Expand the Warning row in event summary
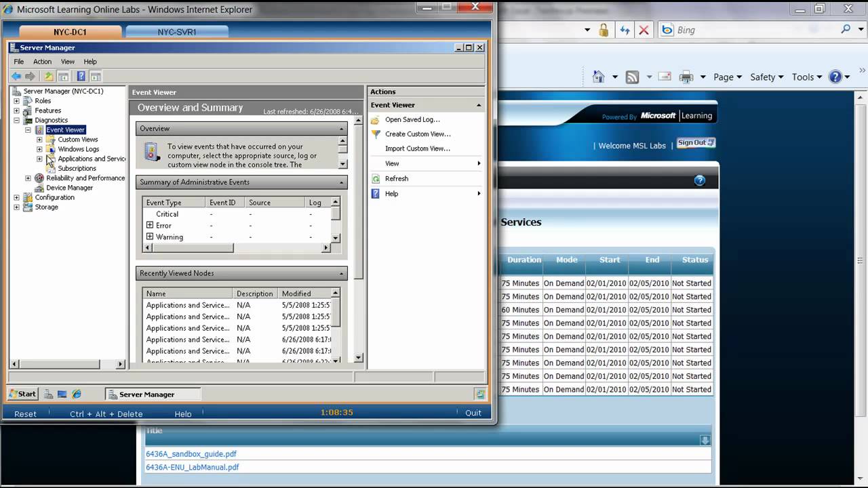 point(150,237)
